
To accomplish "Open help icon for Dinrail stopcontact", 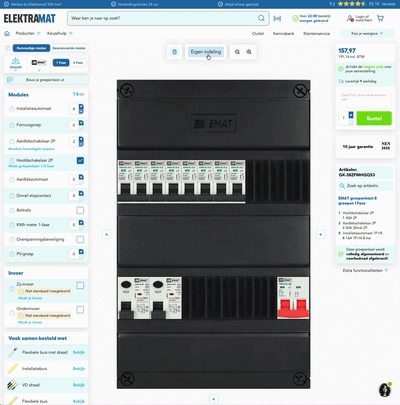I will (12, 196).
